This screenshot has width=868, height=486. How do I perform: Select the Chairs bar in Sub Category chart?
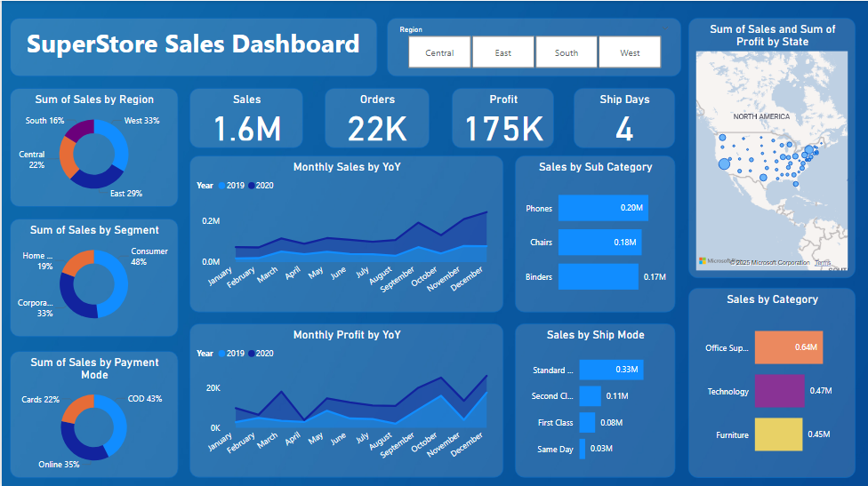point(599,243)
